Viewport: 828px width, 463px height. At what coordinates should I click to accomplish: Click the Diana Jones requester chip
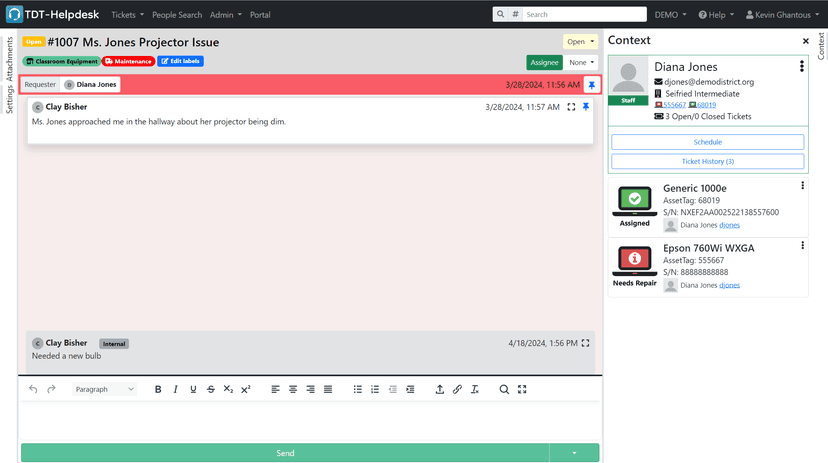[90, 84]
